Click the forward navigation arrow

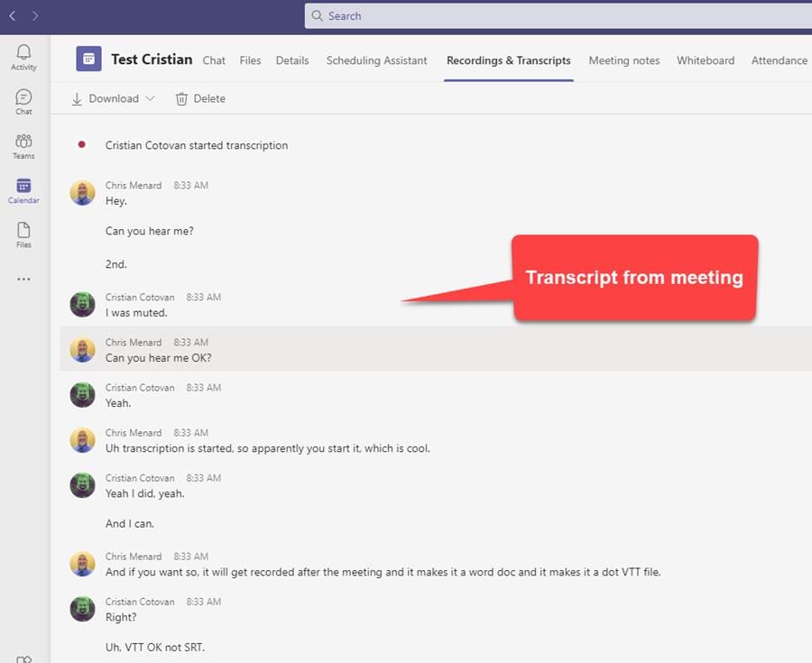[34, 15]
